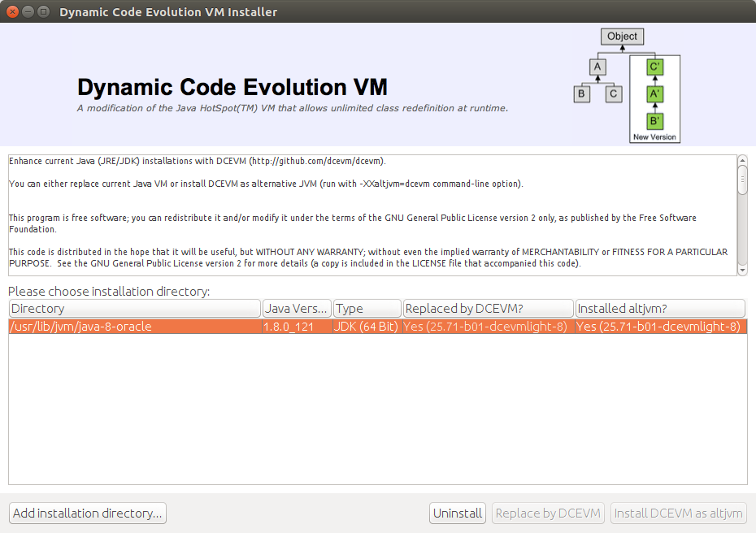Sort by the Directory column header
The image size is (756, 533).
pos(135,309)
